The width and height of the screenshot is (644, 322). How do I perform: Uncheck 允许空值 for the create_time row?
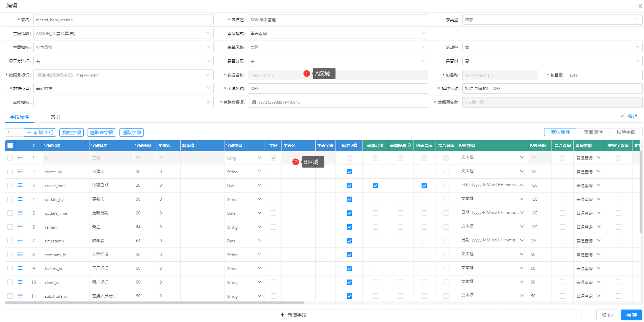[x=349, y=185]
